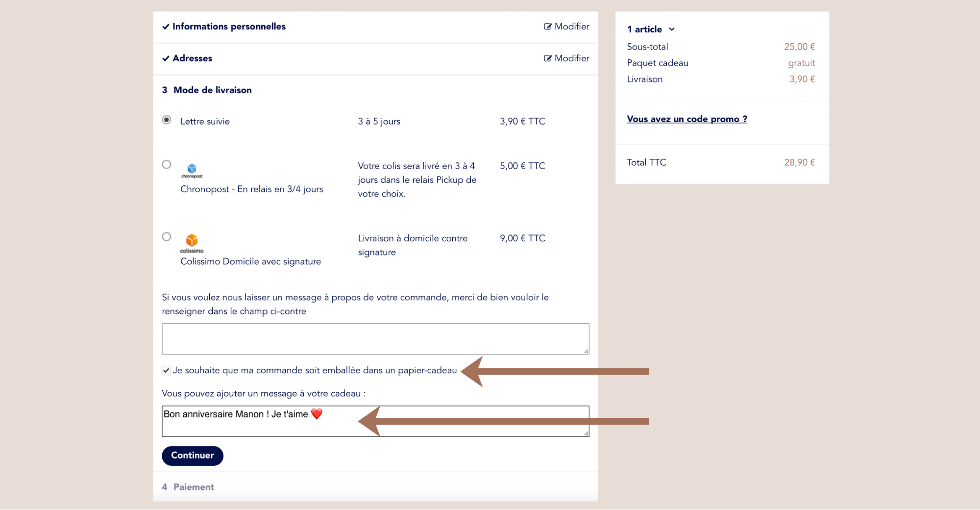This screenshot has height=510, width=980.
Task: Click checkmark icon next to Adresses
Action: 166,59
